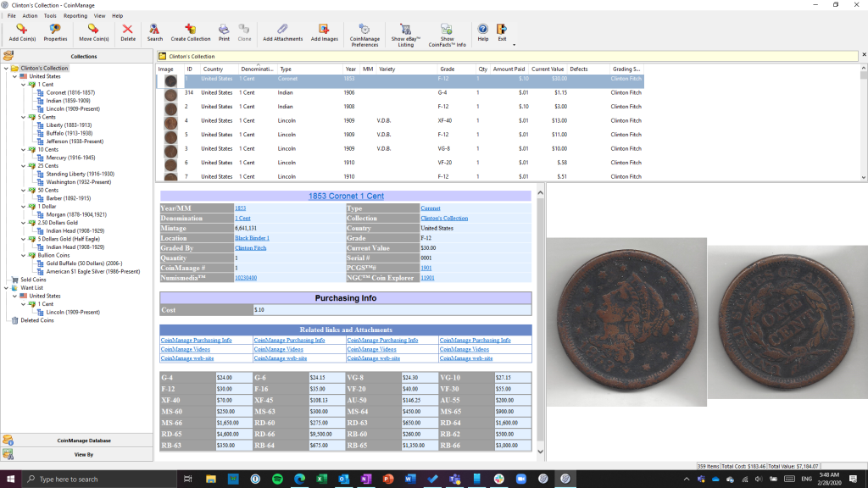The width and height of the screenshot is (868, 488).
Task: Open Excel from the Windows taskbar
Action: coord(321,480)
